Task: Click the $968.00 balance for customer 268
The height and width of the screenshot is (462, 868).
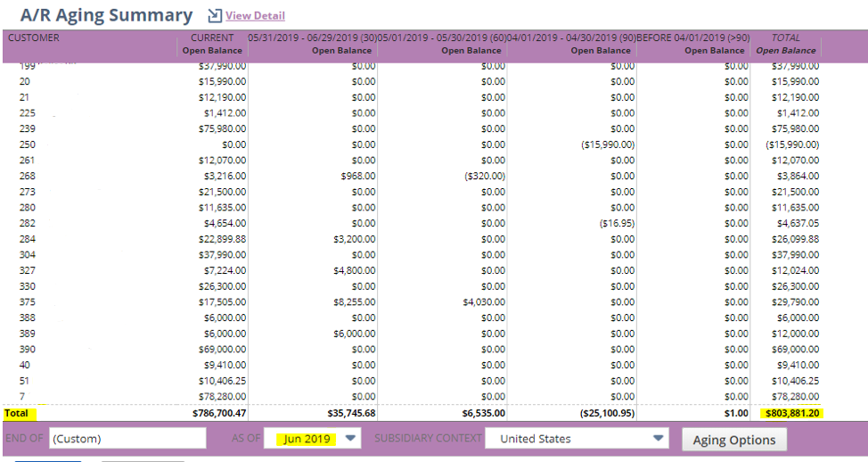Action: [x=357, y=176]
